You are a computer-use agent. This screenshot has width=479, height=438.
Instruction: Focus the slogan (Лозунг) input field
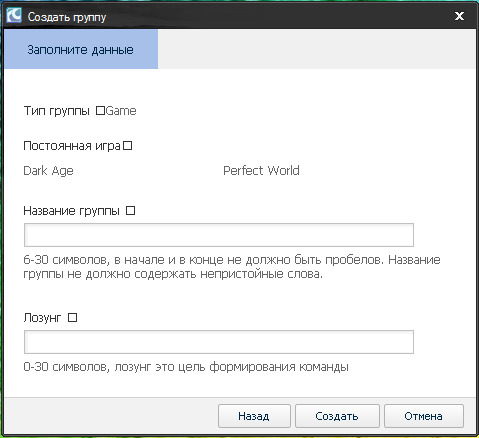pyautogui.click(x=219, y=342)
